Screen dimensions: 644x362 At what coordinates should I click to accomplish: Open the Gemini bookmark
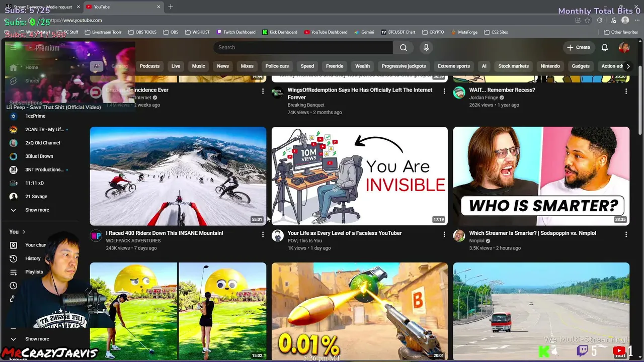pyautogui.click(x=364, y=32)
